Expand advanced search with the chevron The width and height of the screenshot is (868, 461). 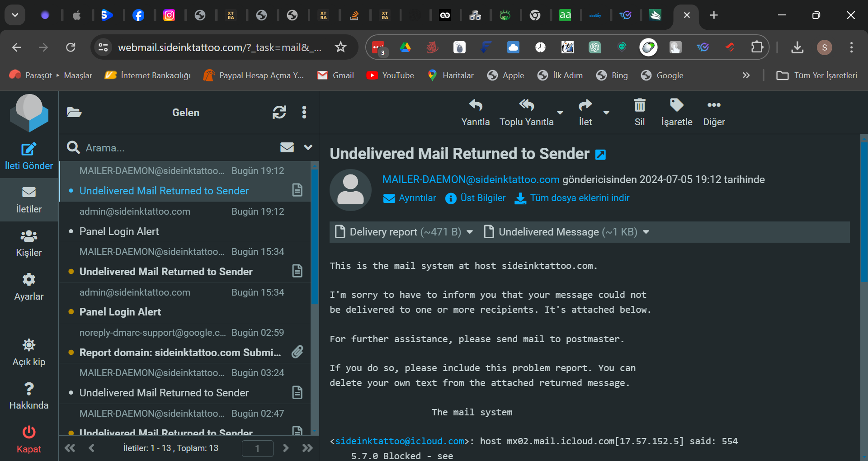click(308, 147)
